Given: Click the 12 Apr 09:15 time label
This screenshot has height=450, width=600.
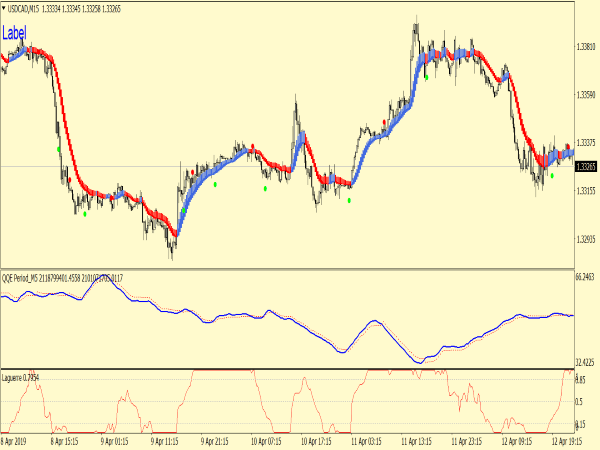Looking at the screenshot, I should 517,441.
